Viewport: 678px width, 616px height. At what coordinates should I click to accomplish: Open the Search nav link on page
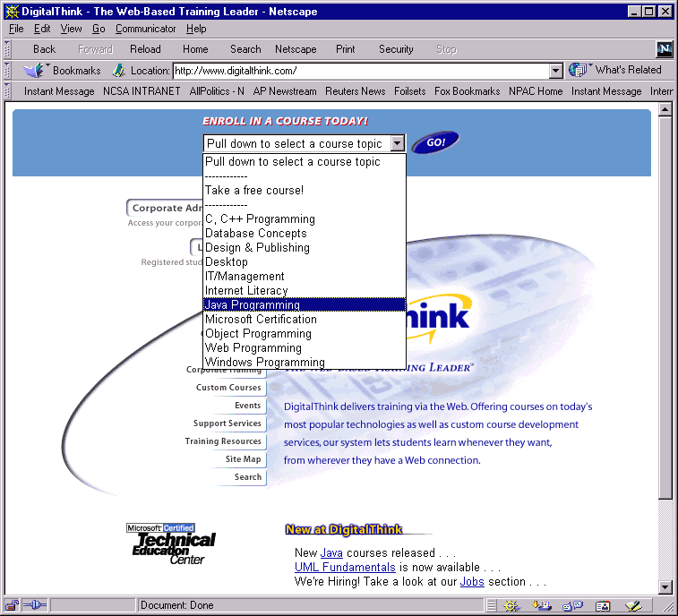(x=248, y=477)
